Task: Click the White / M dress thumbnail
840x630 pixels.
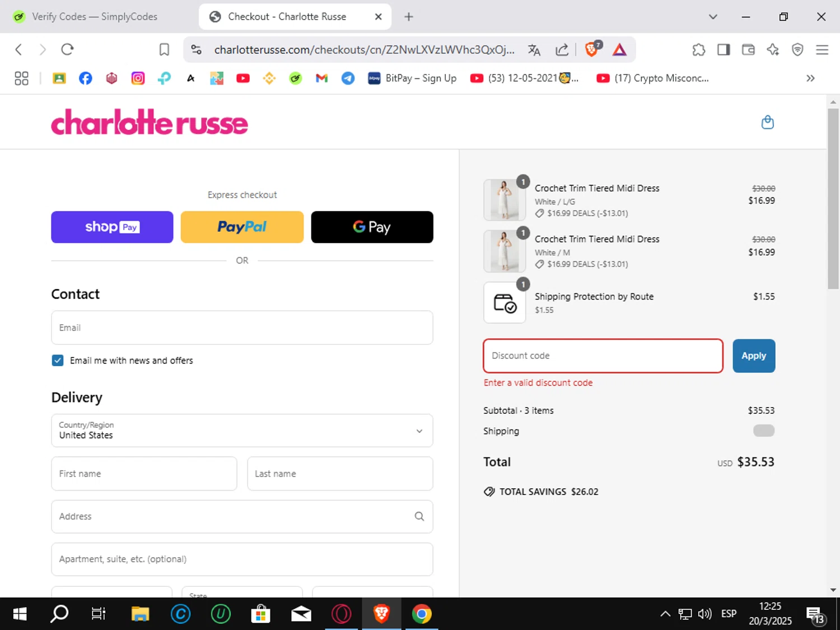Action: 505,251
